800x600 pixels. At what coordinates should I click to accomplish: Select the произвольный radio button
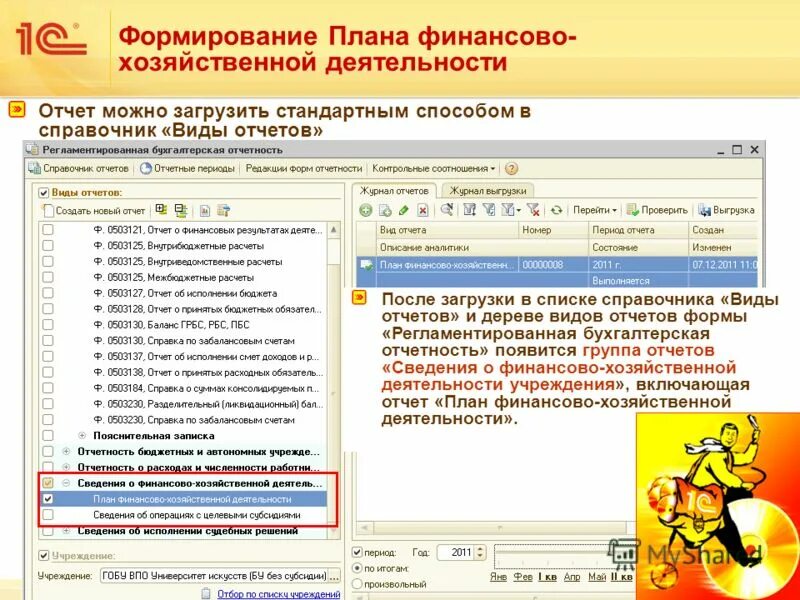tap(356, 584)
